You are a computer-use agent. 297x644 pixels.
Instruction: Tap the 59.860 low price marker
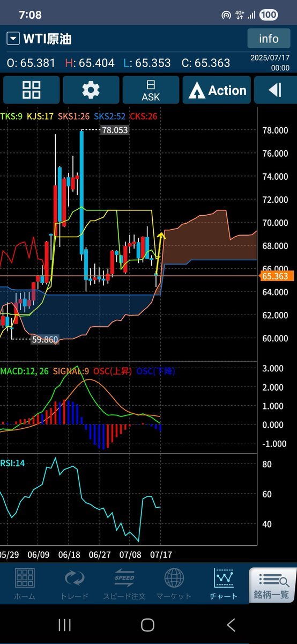click(45, 339)
